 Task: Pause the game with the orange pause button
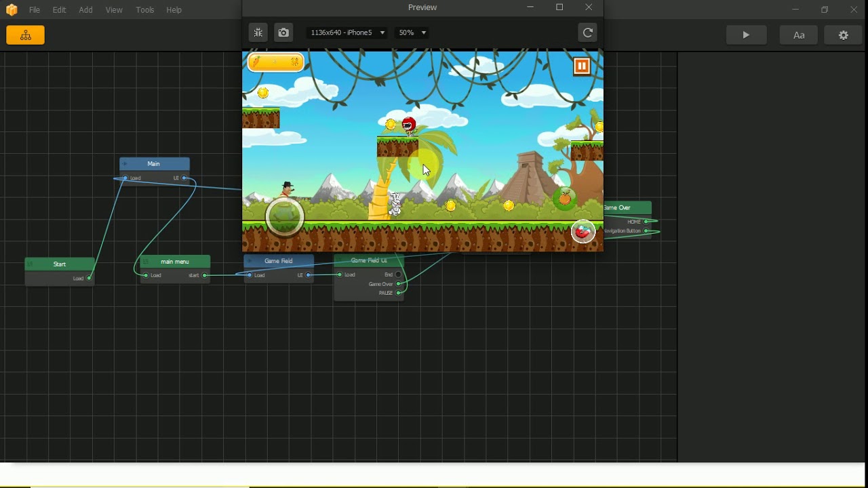pos(582,66)
